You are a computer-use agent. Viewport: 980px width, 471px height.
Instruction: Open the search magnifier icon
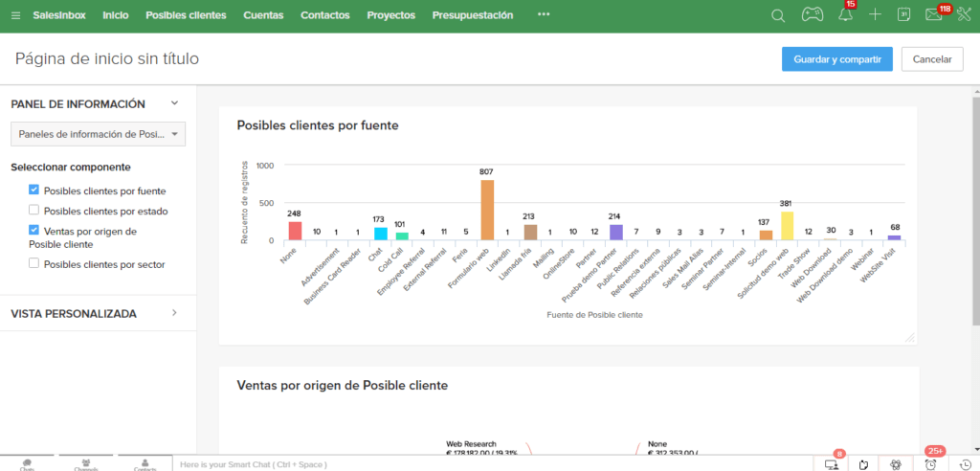pyautogui.click(x=777, y=15)
